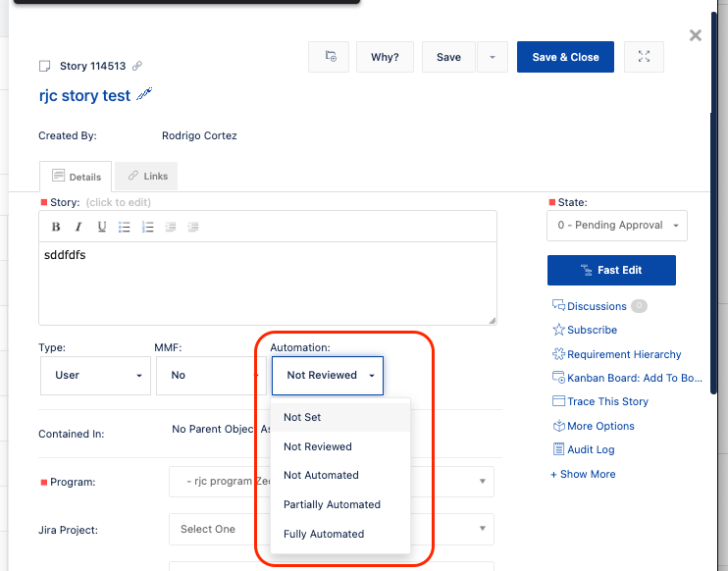The image size is (728, 571).
Task: Switch to the Links tab
Action: [146, 176]
